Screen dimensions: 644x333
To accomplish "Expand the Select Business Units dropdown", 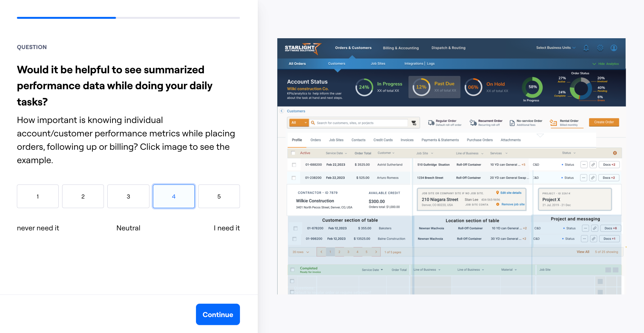I will click(x=556, y=48).
